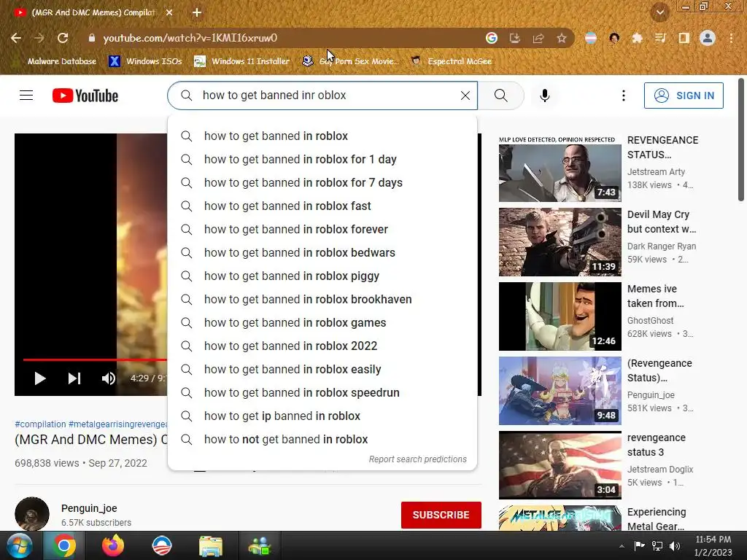The image size is (747, 560).
Task: Open the #compilation hashtag link
Action: tap(41, 424)
